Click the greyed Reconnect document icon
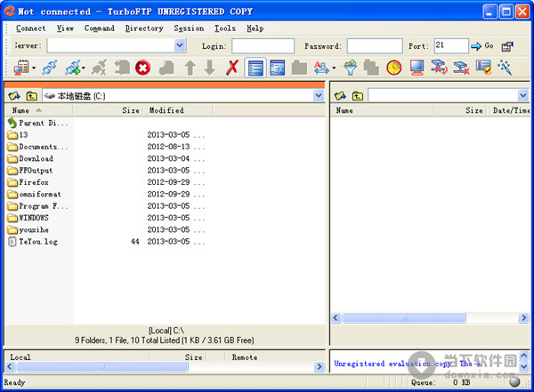The image size is (534, 392). click(x=122, y=68)
